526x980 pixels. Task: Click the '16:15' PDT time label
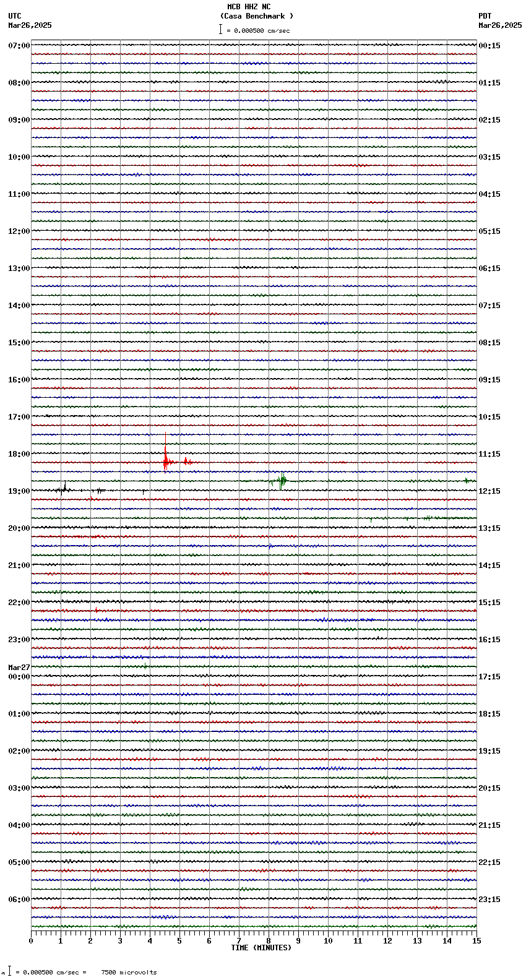(489, 640)
